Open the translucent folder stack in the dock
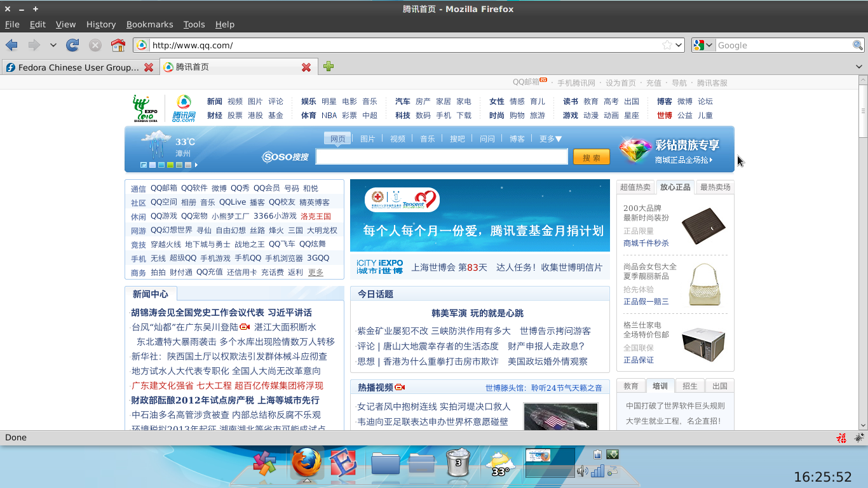This screenshot has width=868, height=488. click(422, 463)
